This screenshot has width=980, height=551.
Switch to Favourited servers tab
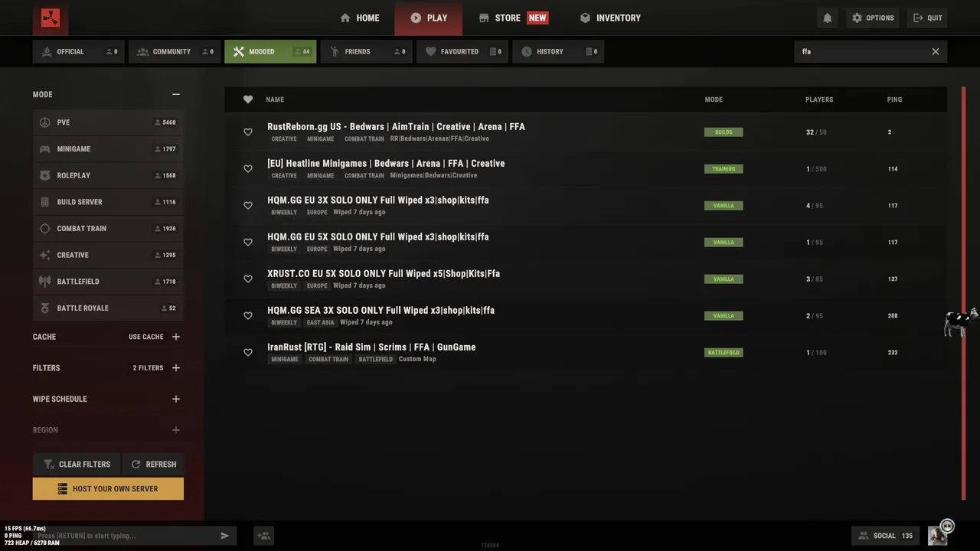(x=462, y=51)
